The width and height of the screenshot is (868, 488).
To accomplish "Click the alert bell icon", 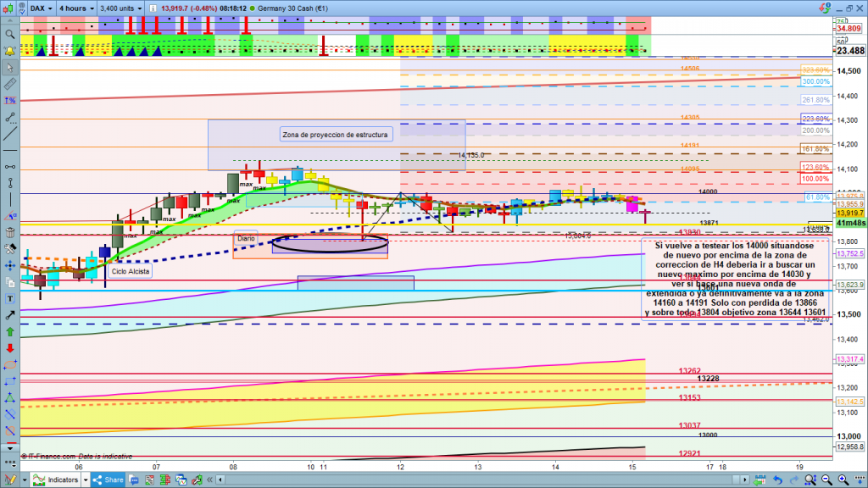I will [9, 51].
